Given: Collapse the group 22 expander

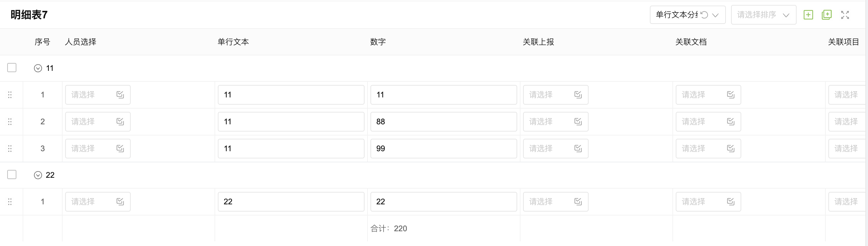Looking at the screenshot, I should tap(38, 175).
